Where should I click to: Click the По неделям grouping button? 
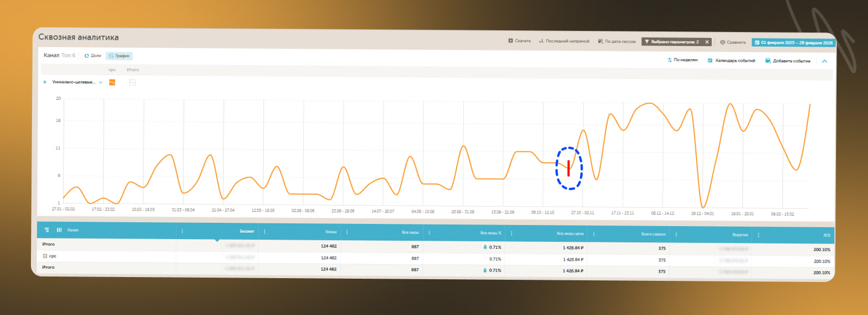(682, 60)
